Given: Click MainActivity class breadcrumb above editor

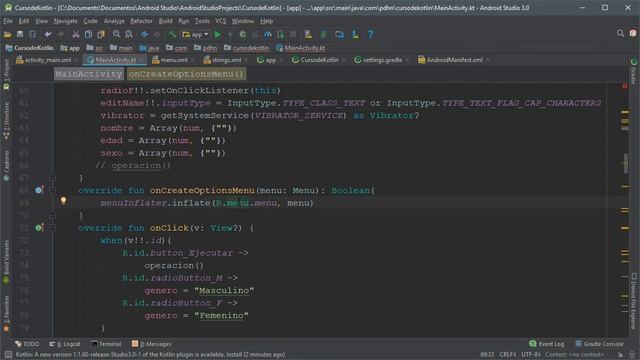Looking at the screenshot, I should click(x=89, y=74).
